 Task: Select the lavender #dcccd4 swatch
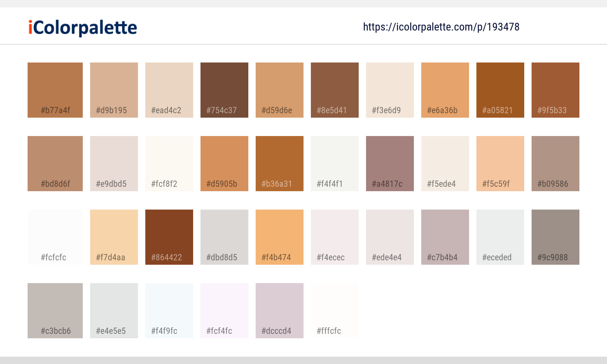(279, 310)
